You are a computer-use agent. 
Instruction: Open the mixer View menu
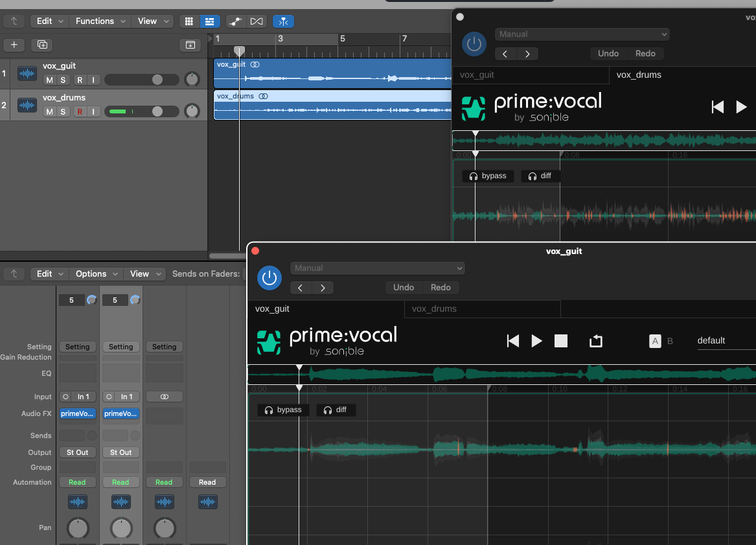[144, 274]
